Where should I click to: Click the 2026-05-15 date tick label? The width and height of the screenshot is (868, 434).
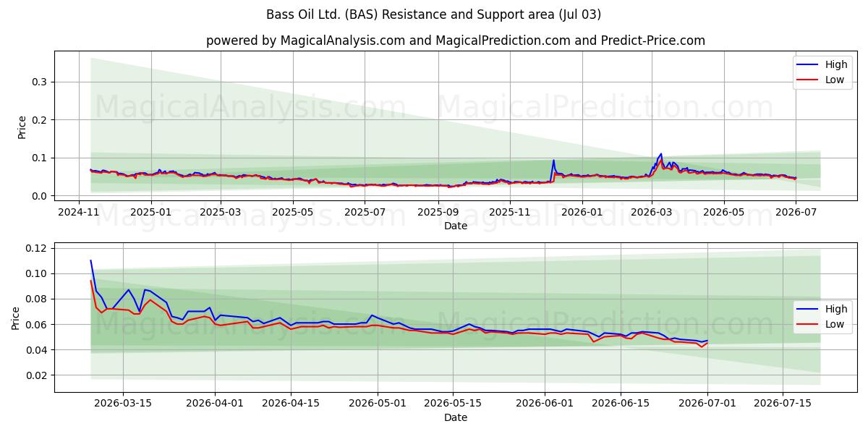coord(454,402)
